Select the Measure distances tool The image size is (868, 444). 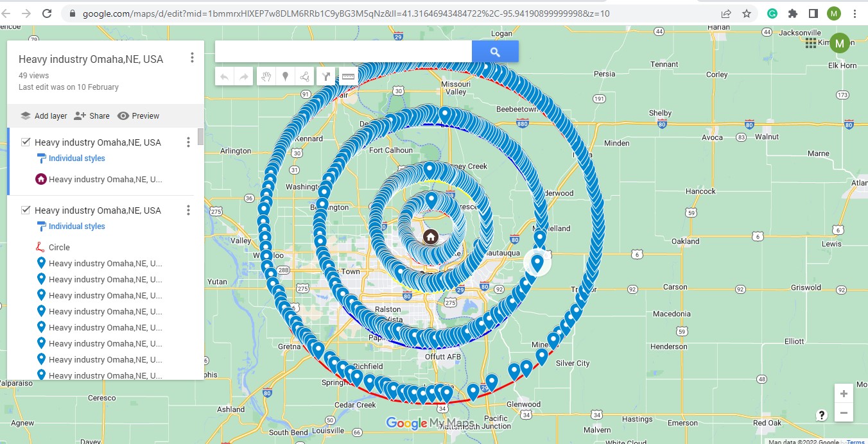347,76
